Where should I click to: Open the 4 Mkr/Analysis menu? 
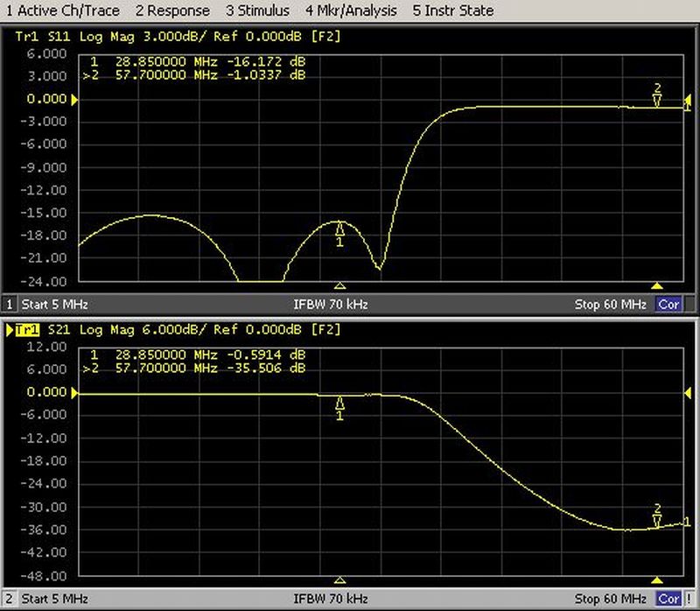pyautogui.click(x=351, y=11)
